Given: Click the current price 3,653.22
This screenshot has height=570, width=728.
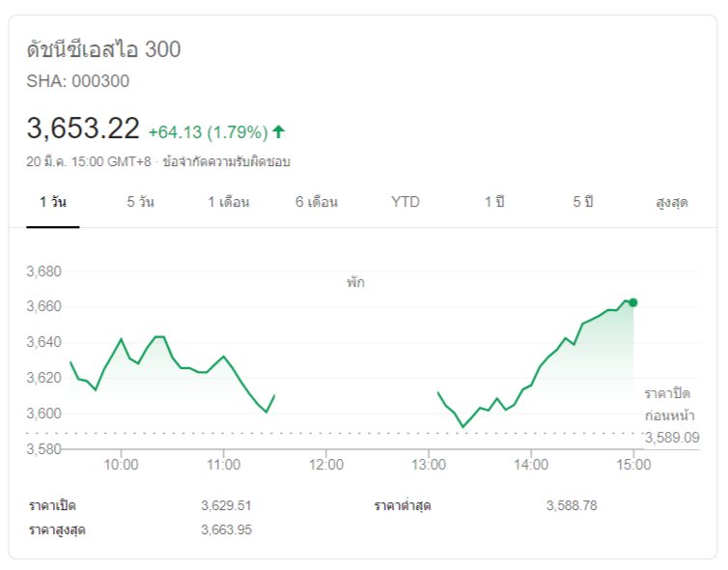Looking at the screenshot, I should pyautogui.click(x=83, y=128).
